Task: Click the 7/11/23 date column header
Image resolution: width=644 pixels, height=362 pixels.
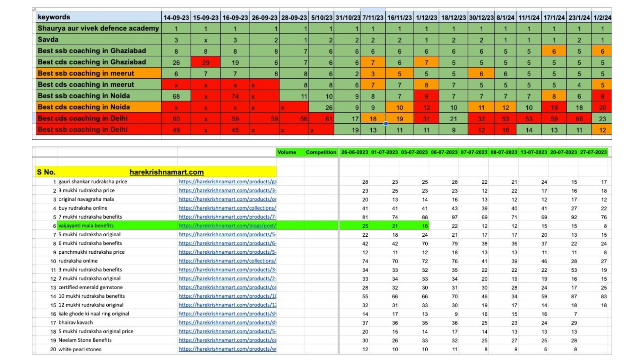Action: tap(373, 17)
